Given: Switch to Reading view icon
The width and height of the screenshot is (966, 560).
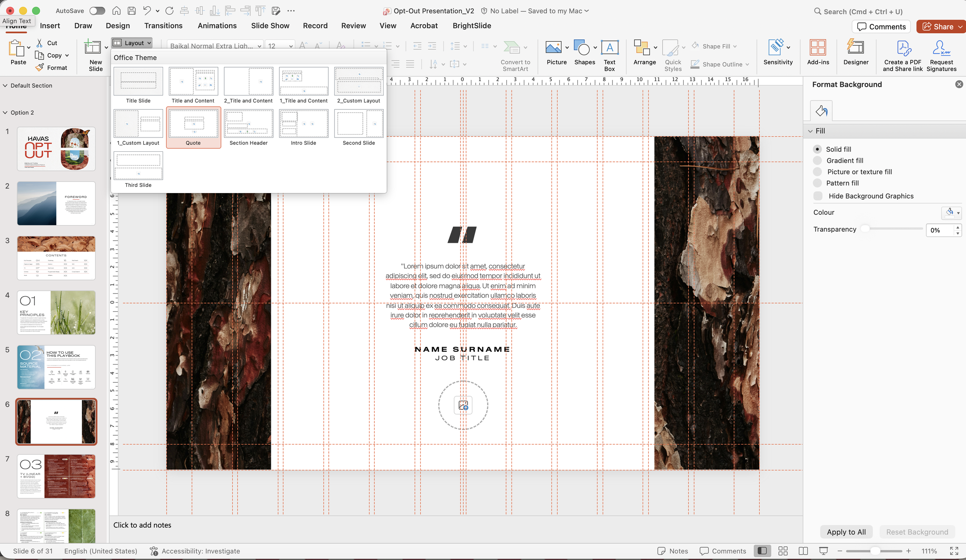Looking at the screenshot, I should (803, 551).
